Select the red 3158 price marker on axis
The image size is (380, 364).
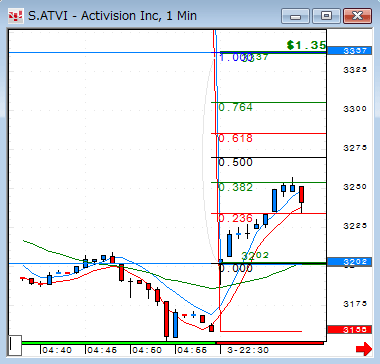(349, 330)
